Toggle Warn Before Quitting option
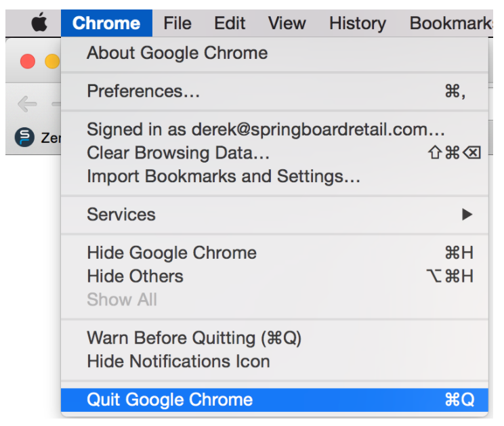The height and width of the screenshot is (426, 504). 194,337
